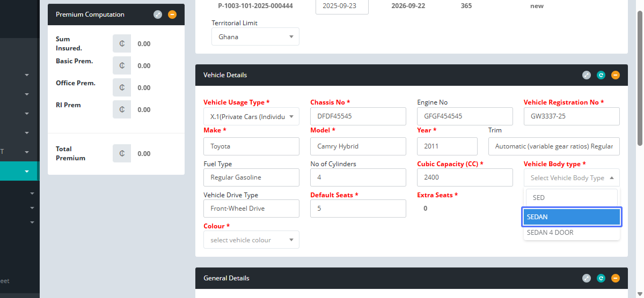Click the General Details expand icon

click(587, 278)
